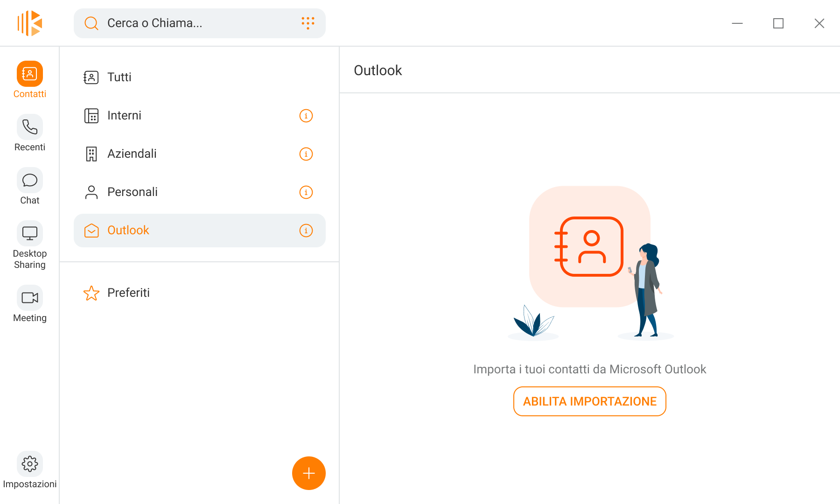Select the Outlook contacts list

[200, 231]
